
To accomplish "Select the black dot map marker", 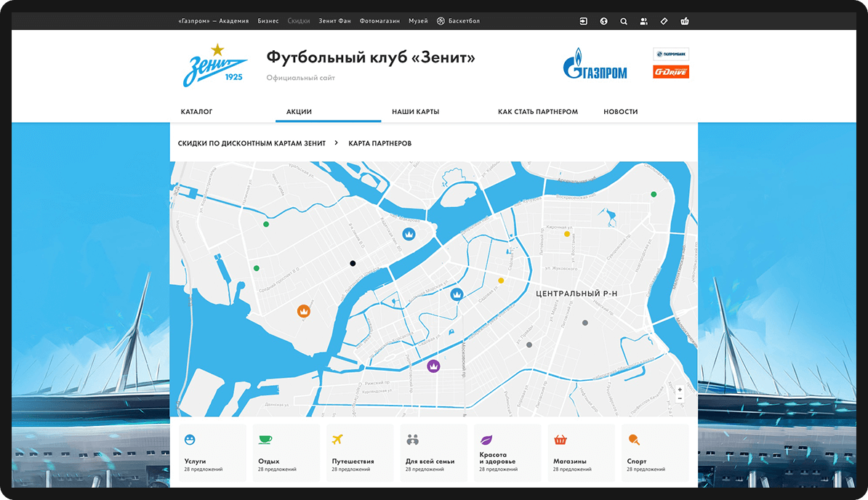I will [353, 263].
